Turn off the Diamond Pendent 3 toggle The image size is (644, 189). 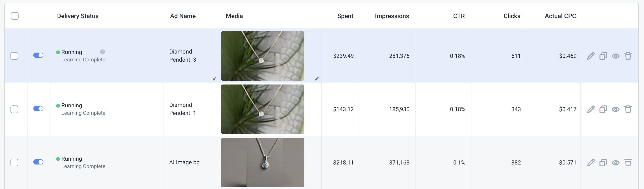pyautogui.click(x=38, y=55)
